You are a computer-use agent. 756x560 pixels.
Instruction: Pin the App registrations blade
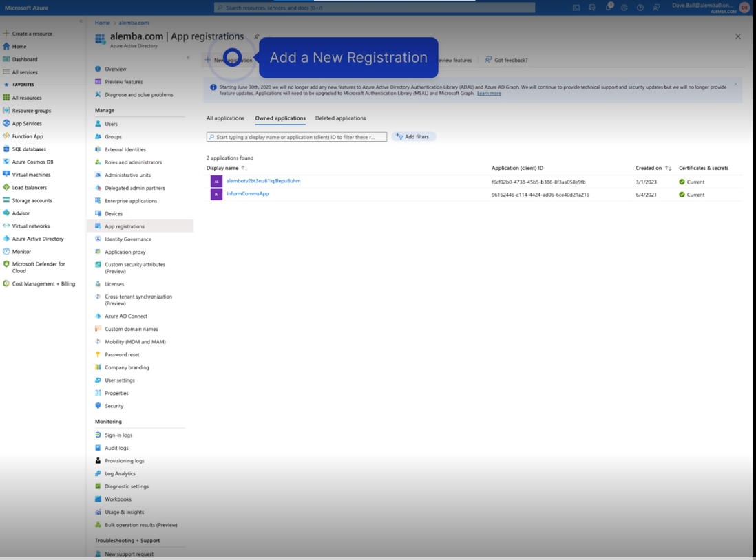[257, 36]
